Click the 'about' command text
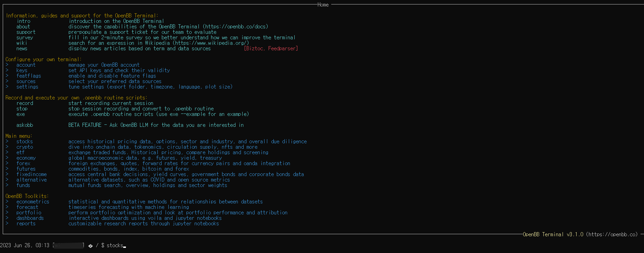Image resolution: width=644 pixels, height=253 pixels. [23, 27]
